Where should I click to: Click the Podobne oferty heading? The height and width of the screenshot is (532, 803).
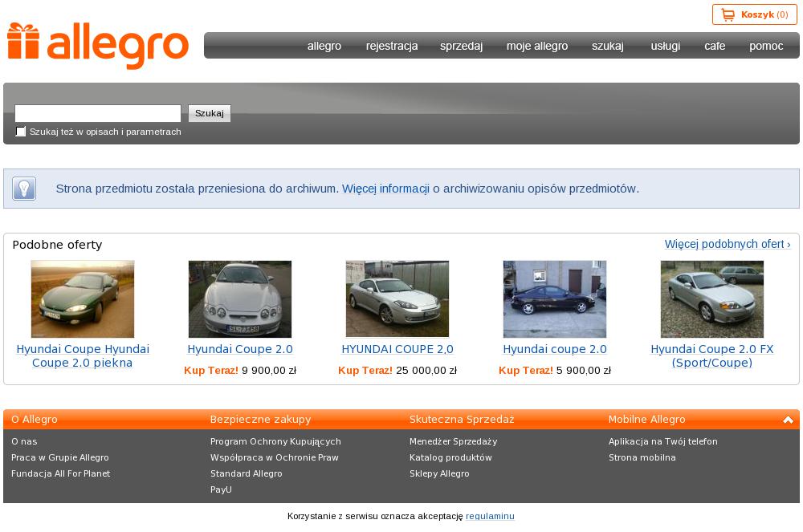57,245
